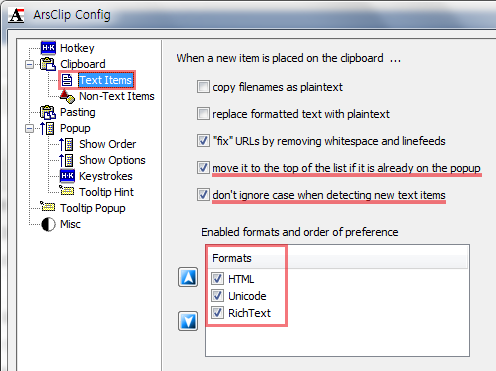Click the Pasting clipboard icon

click(48, 112)
